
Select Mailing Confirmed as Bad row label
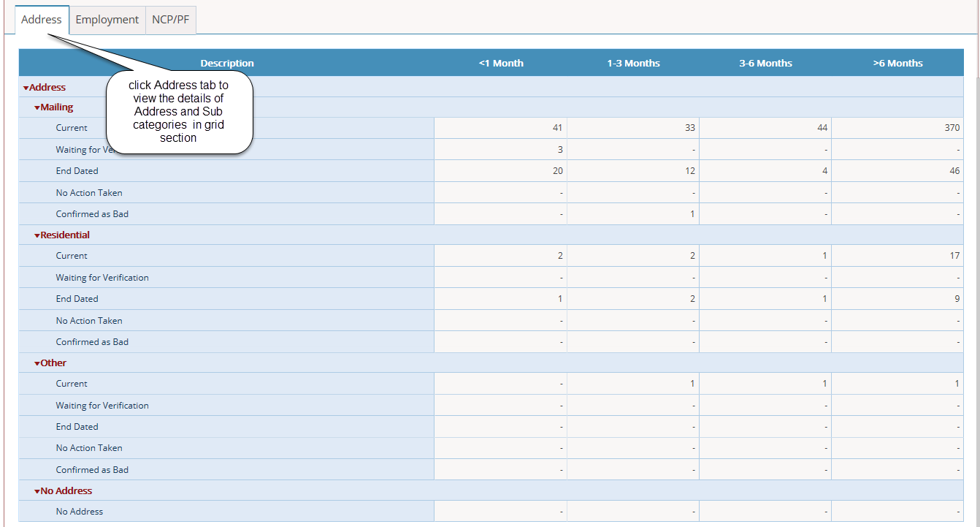(x=92, y=214)
